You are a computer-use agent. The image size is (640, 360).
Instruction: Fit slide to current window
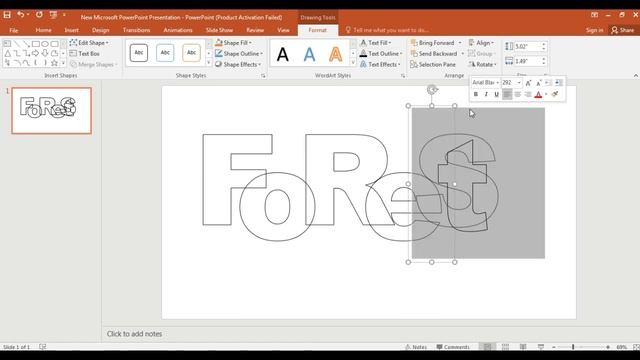click(636, 347)
